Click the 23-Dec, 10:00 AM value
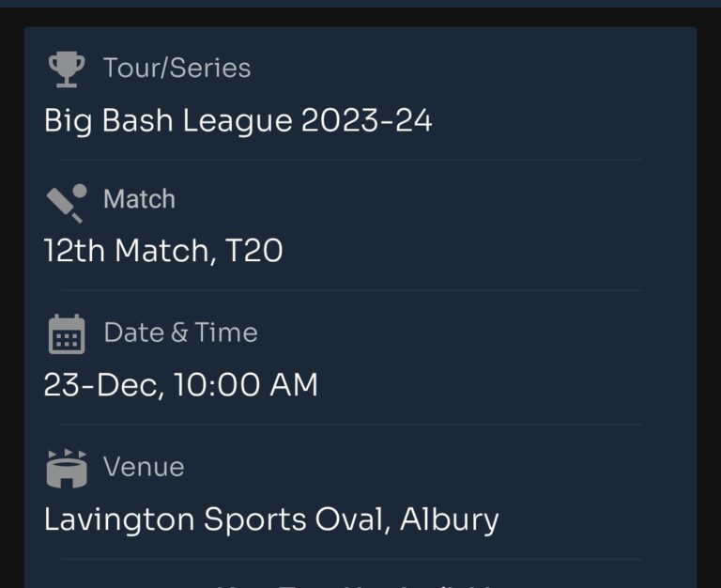The height and width of the screenshot is (588, 721). 180,384
